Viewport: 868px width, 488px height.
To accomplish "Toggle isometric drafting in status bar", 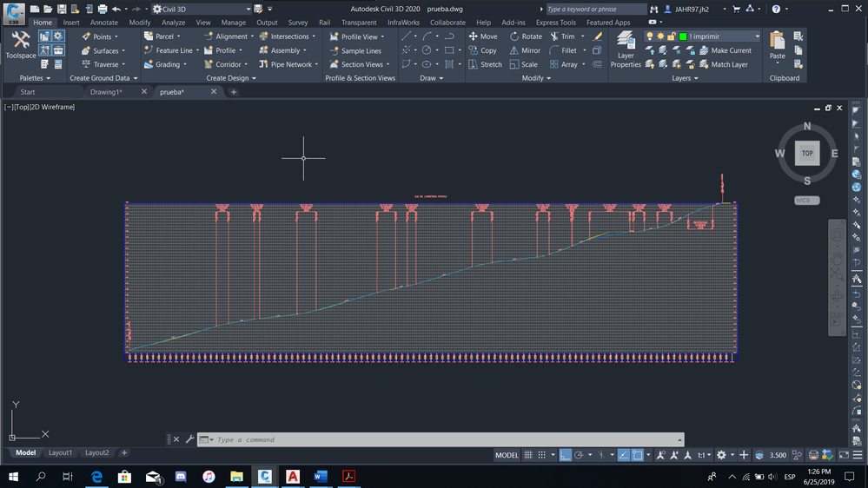I will (x=601, y=455).
